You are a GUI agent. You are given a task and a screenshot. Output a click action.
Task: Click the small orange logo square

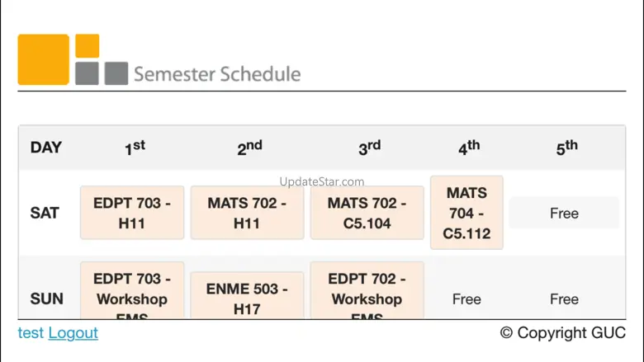point(87,46)
